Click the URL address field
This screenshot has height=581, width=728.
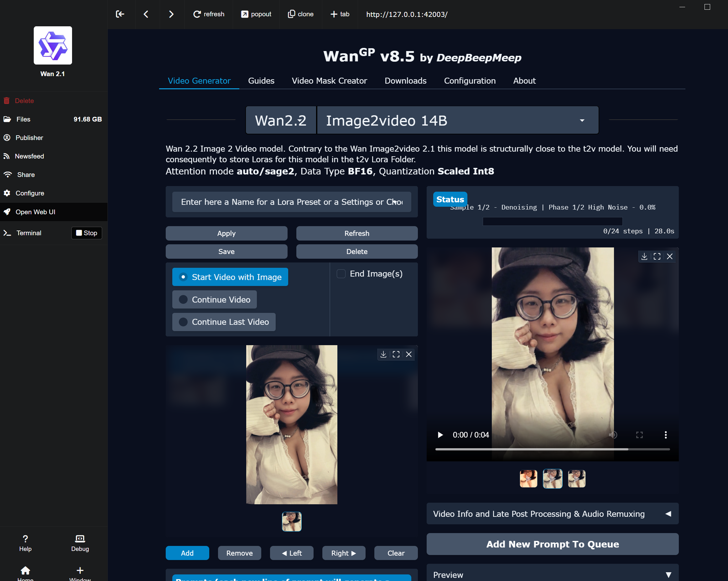pos(407,14)
